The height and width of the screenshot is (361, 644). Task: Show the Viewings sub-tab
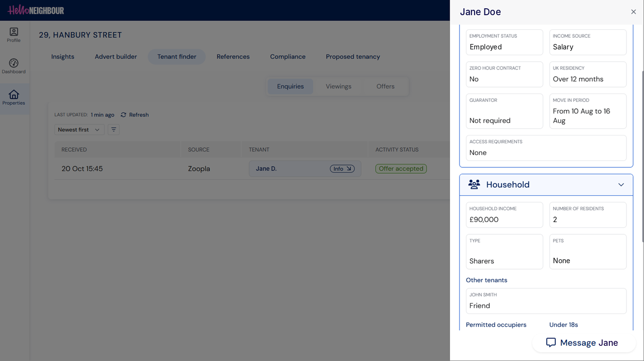339,87
